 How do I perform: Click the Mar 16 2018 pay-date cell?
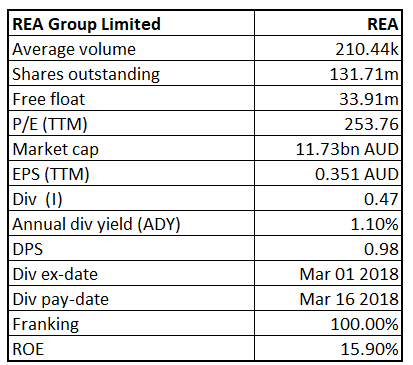click(328, 298)
